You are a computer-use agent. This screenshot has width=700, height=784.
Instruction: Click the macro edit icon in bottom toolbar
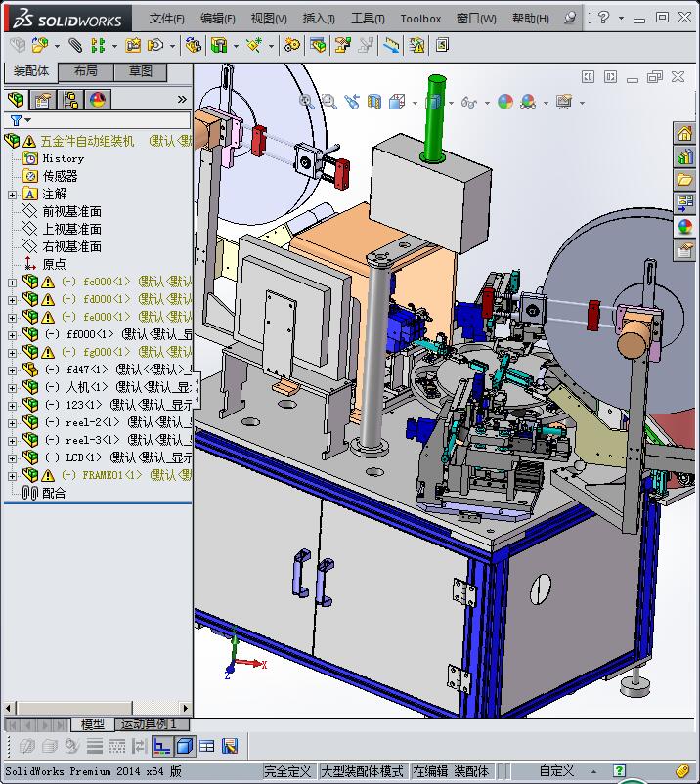tap(230, 747)
